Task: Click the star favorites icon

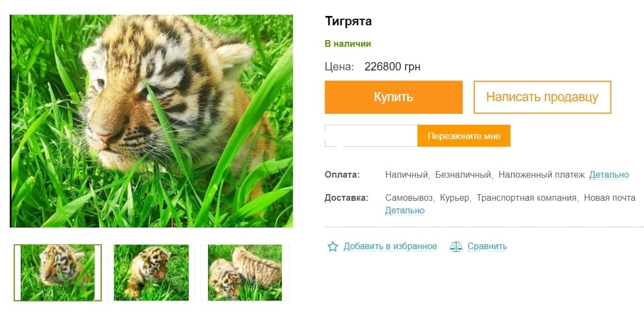Action: coord(333,246)
